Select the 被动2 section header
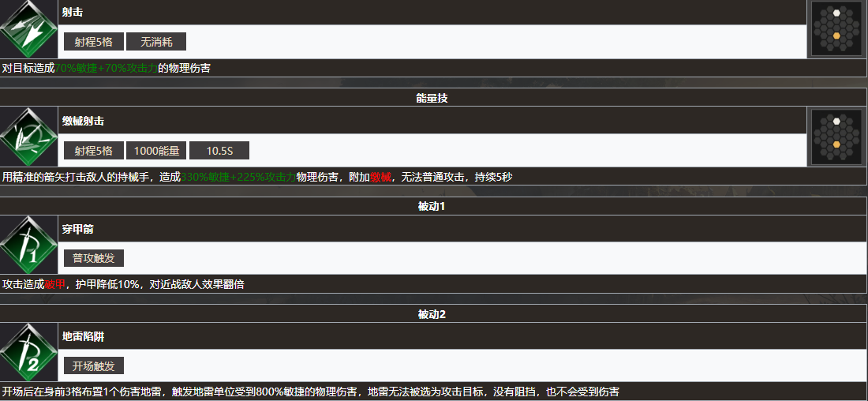This screenshot has width=868, height=401. pyautogui.click(x=433, y=314)
